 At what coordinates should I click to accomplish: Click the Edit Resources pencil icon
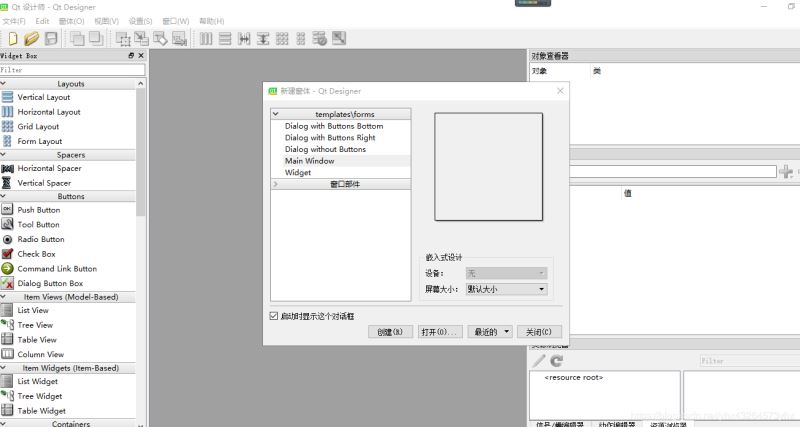(x=539, y=361)
